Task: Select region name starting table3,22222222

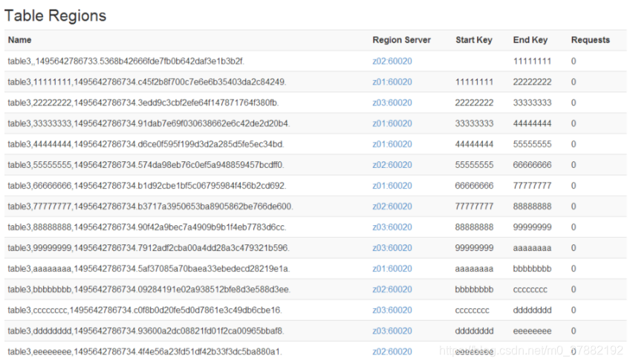Action: point(143,103)
